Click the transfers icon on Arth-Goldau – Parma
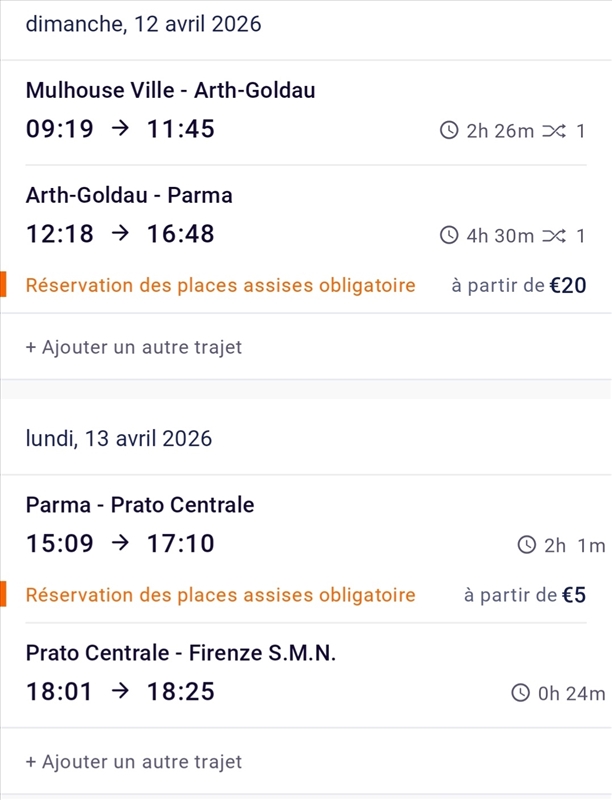 [x=554, y=236]
